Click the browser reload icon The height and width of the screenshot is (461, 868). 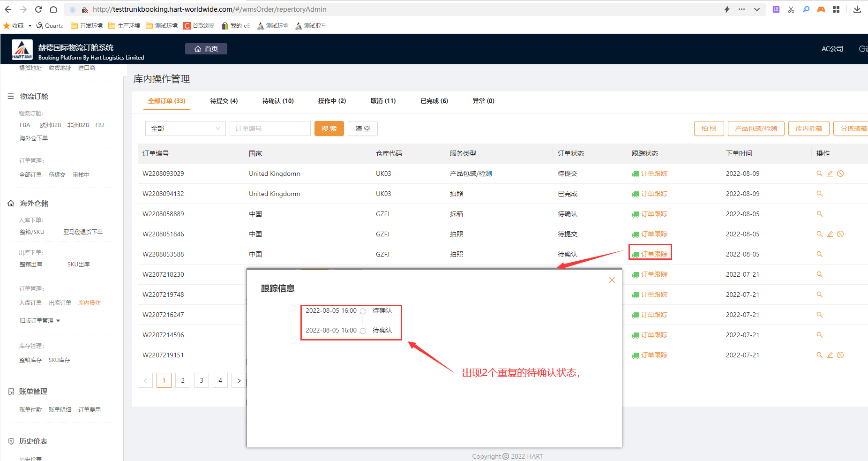tap(38, 9)
